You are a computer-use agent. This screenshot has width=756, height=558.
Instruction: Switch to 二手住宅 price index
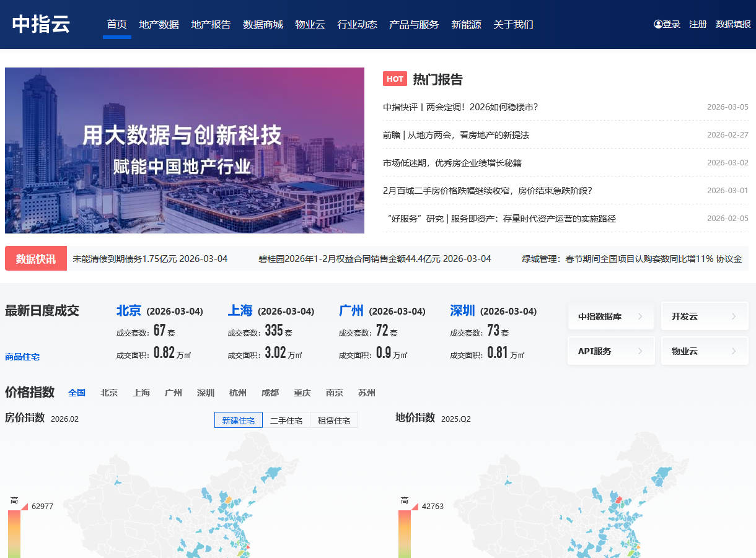click(x=286, y=421)
